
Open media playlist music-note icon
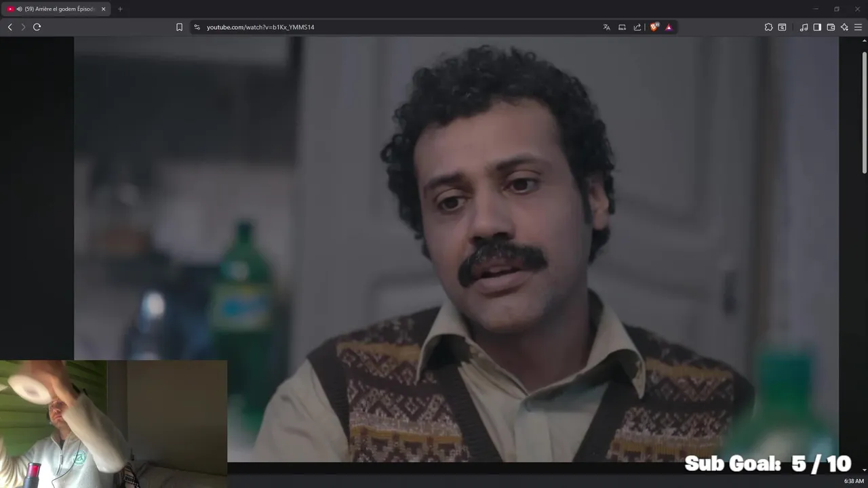coord(804,27)
